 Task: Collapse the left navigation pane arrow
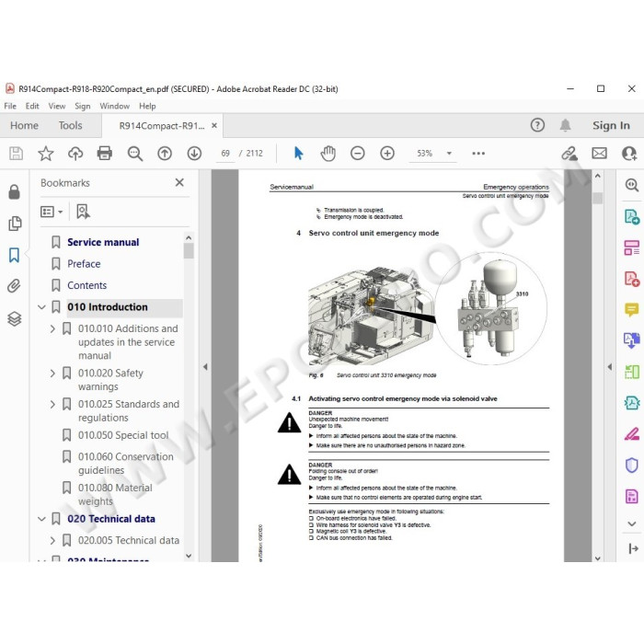tap(205, 367)
